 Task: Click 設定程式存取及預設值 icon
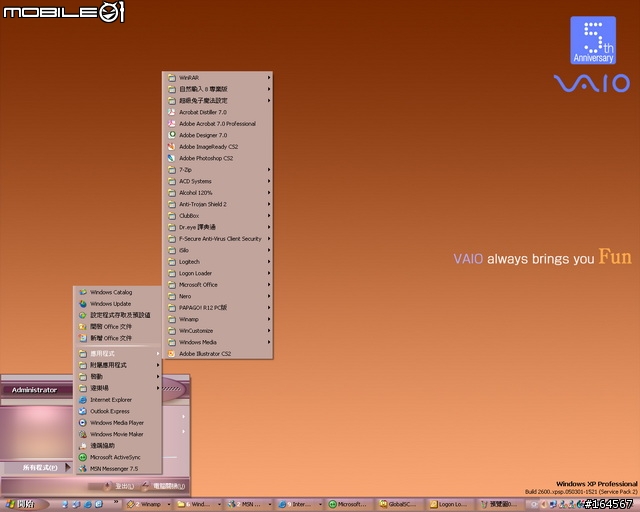point(83,315)
